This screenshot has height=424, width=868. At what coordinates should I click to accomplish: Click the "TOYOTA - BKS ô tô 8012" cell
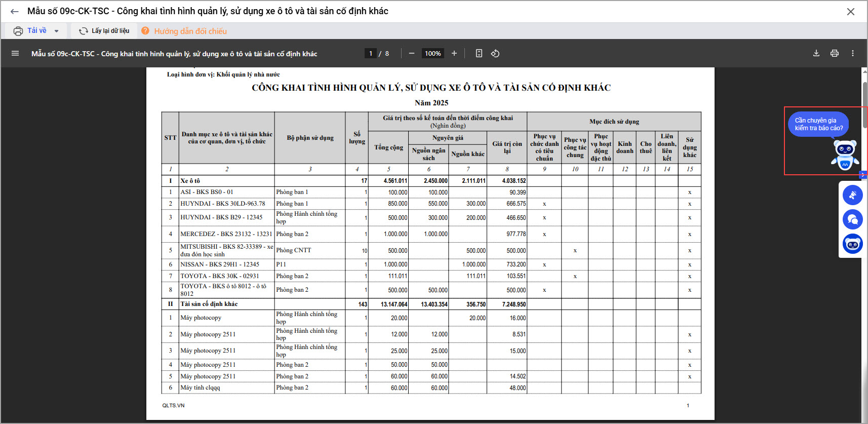pos(226,290)
